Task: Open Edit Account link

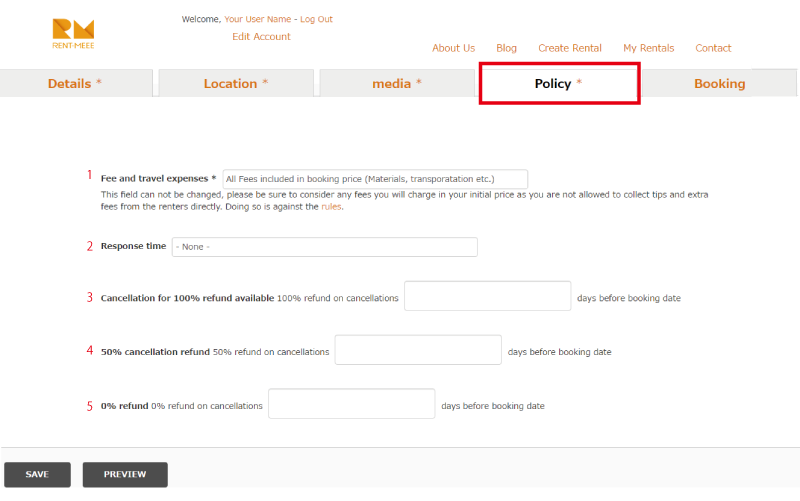Action: point(261,37)
